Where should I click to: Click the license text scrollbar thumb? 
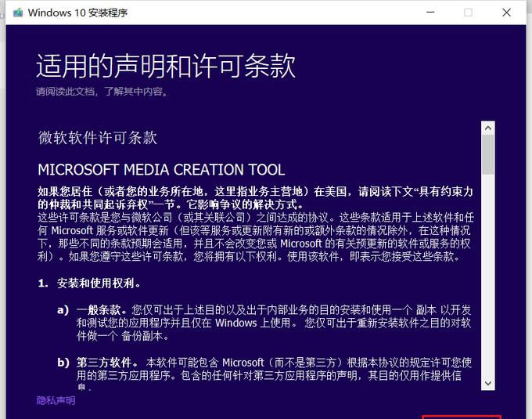click(488, 155)
